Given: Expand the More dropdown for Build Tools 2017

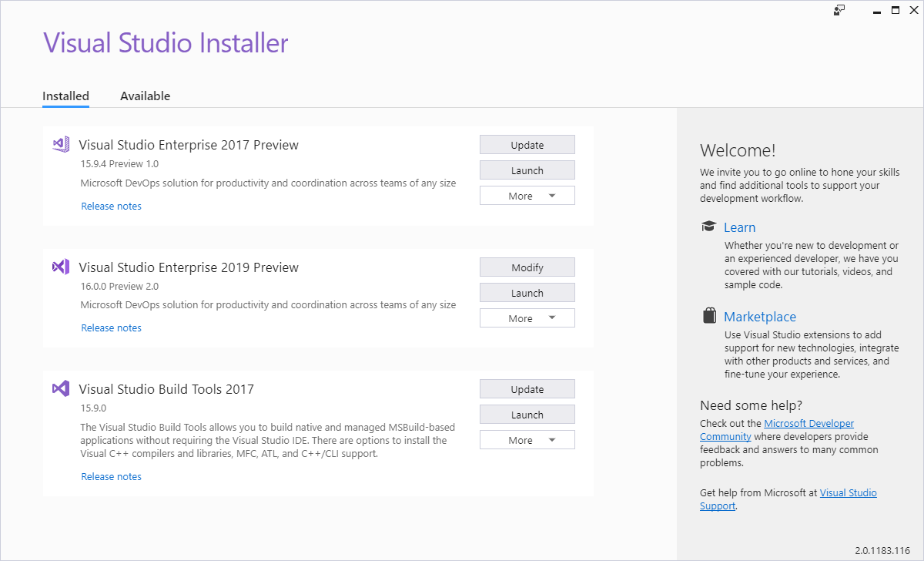Looking at the screenshot, I should coord(527,439).
